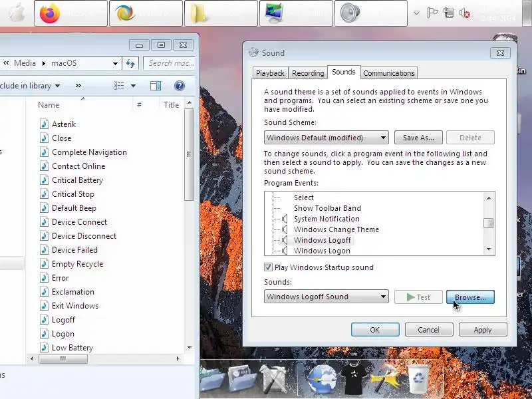This screenshot has width=532, height=399.
Task: Click the muted volume tray icon
Action: coord(464,13)
